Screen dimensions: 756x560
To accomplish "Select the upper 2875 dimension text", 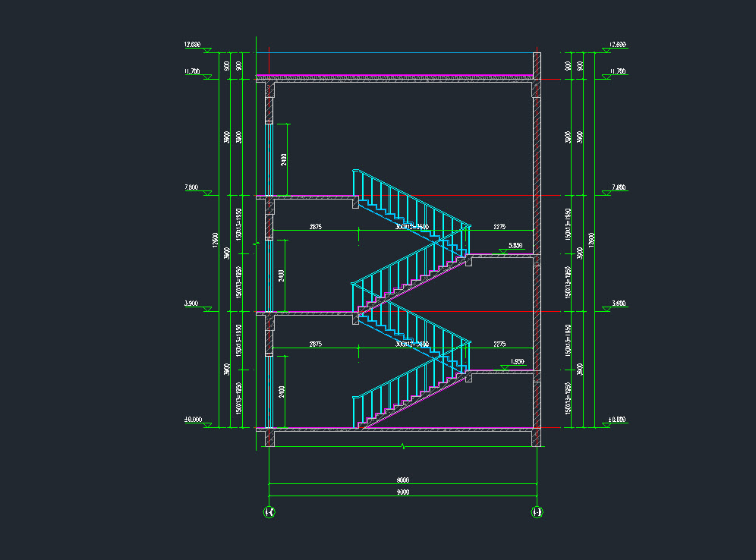I will [x=316, y=227].
